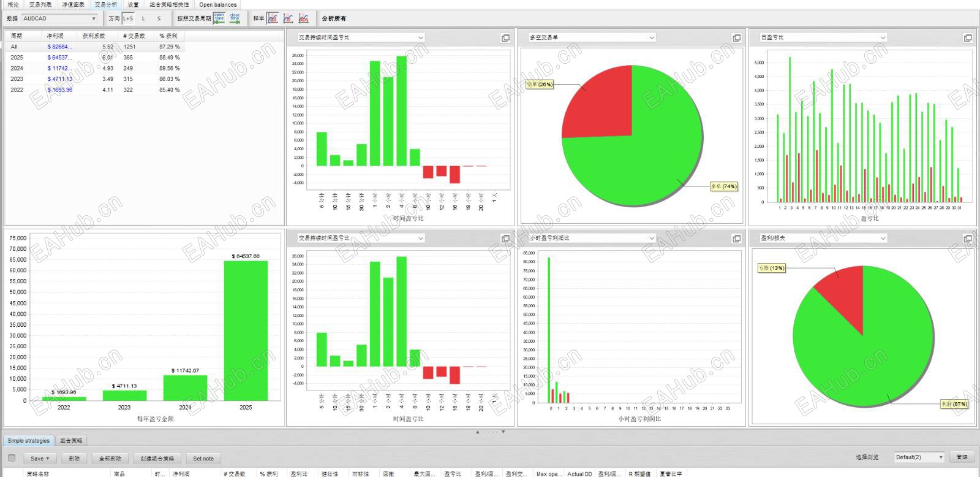Image resolution: width=980 pixels, height=477 pixels.
Task: Toggle the S short-only direction option
Action: 159,18
